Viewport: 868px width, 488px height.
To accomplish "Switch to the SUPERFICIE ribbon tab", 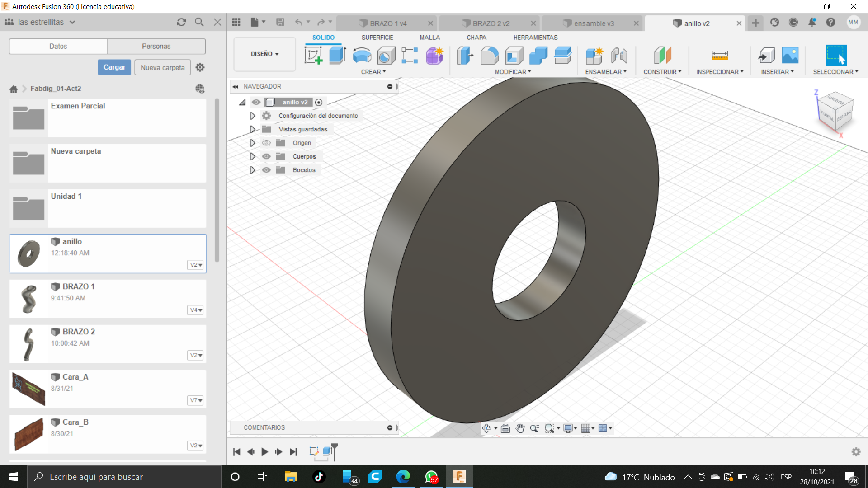I will coord(377,38).
